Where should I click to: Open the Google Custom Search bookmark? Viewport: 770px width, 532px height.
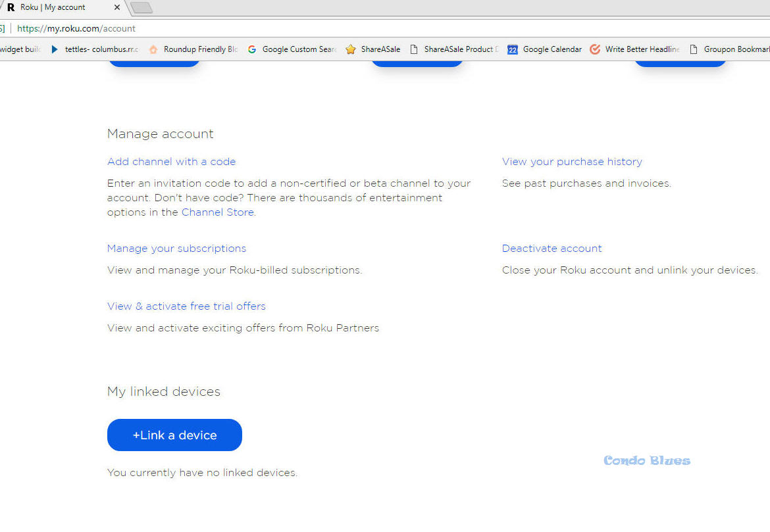click(292, 49)
